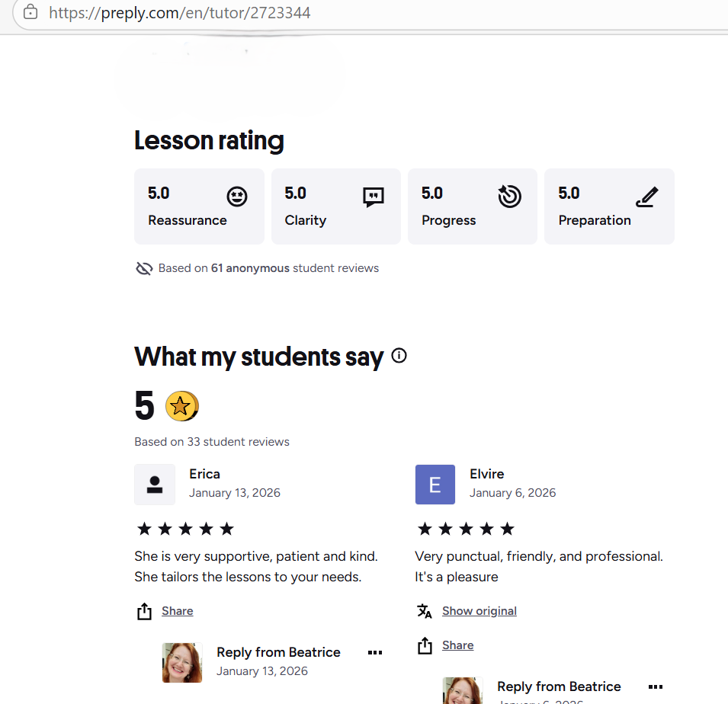Click Share link under Elvire's review

click(x=457, y=645)
